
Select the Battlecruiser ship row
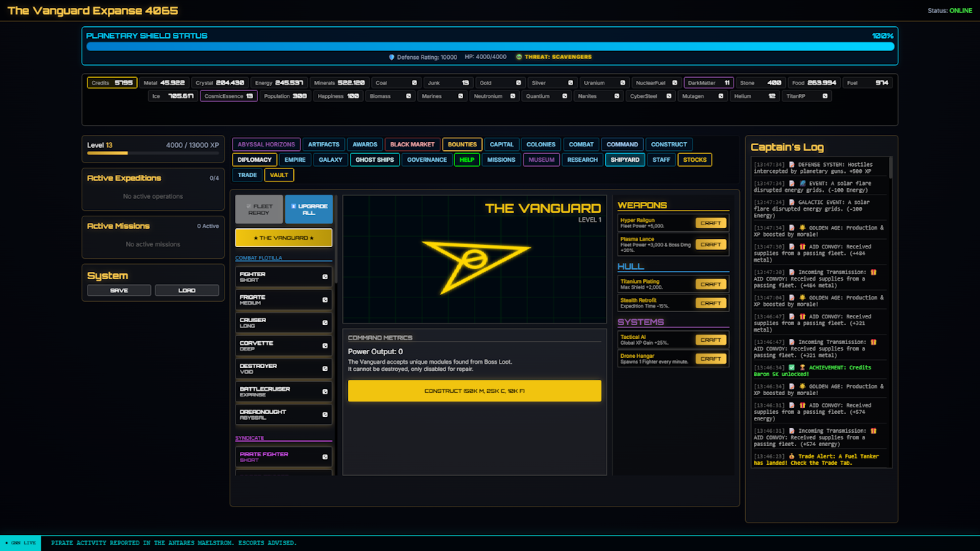284,391
